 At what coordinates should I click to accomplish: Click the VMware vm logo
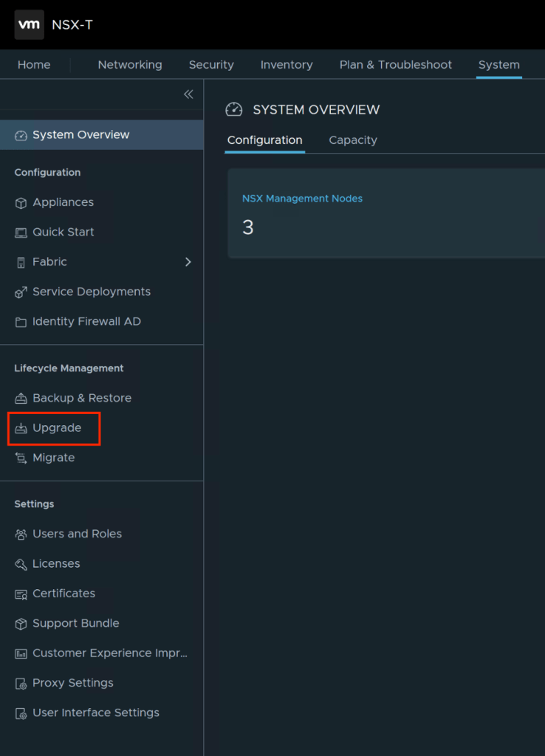[30, 25]
